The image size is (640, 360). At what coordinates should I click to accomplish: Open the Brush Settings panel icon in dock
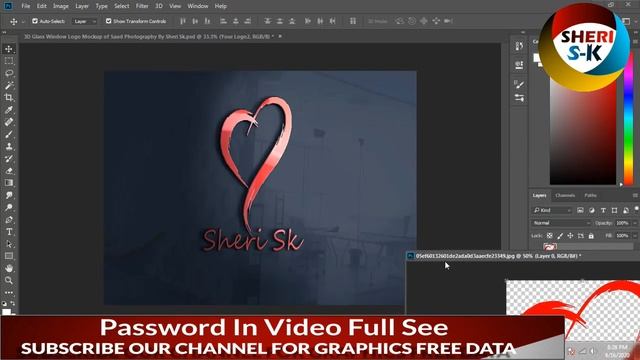coord(519,84)
